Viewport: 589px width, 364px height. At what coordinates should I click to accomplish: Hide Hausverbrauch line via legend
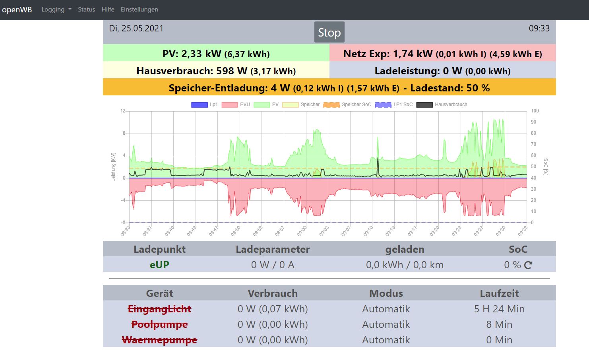point(424,105)
